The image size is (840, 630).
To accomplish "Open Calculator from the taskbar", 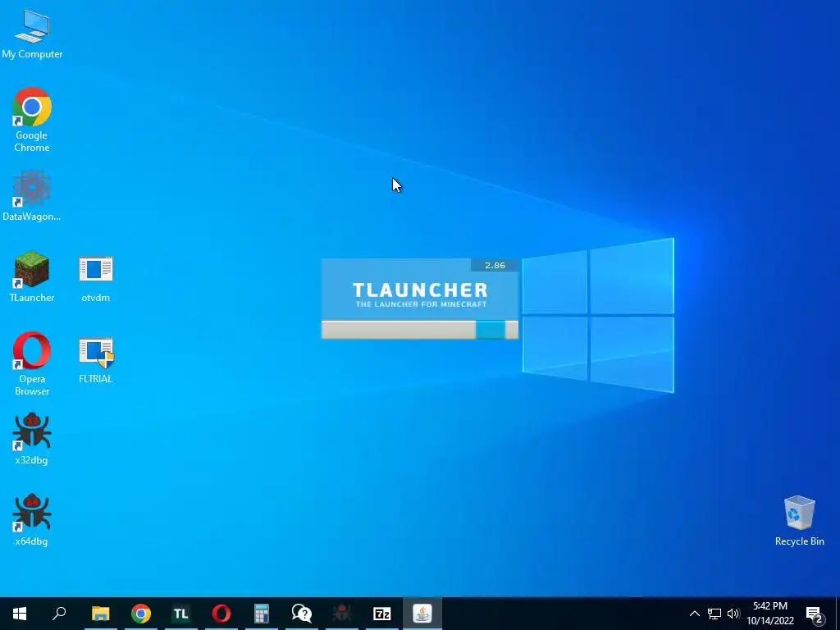I will pos(262,614).
